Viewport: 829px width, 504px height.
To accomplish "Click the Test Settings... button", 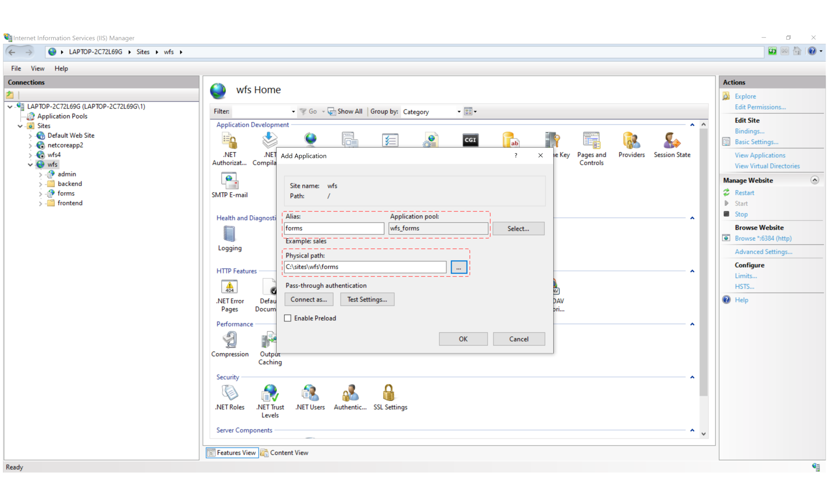I will click(367, 299).
